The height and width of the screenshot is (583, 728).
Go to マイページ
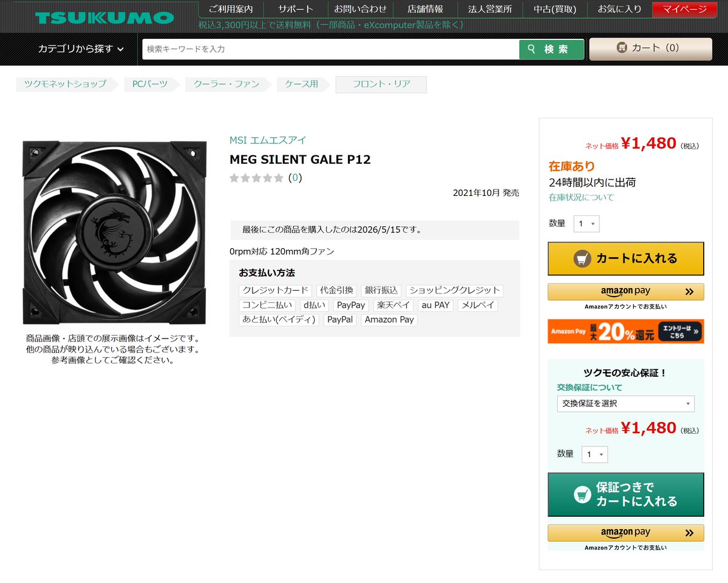[x=684, y=9]
